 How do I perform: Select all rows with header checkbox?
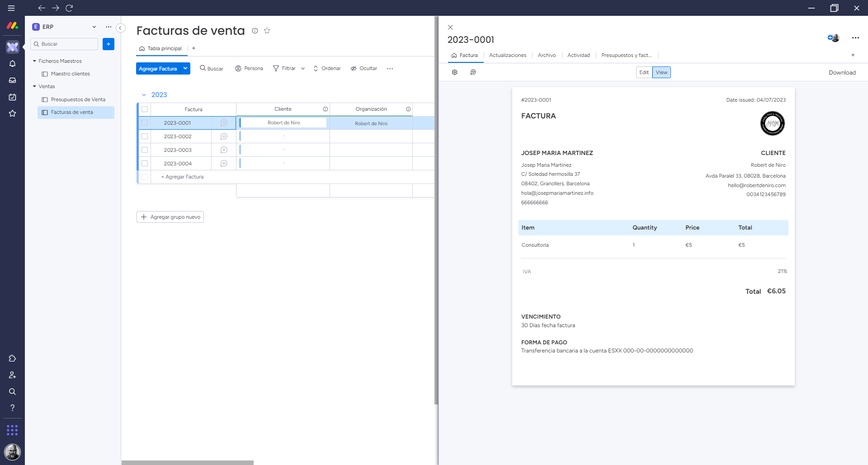pos(145,109)
